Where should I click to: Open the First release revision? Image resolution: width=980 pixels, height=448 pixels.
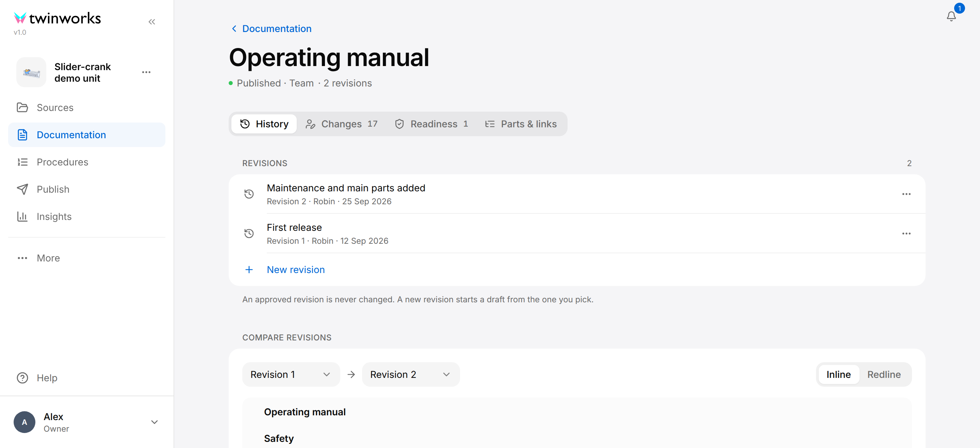(x=577, y=234)
